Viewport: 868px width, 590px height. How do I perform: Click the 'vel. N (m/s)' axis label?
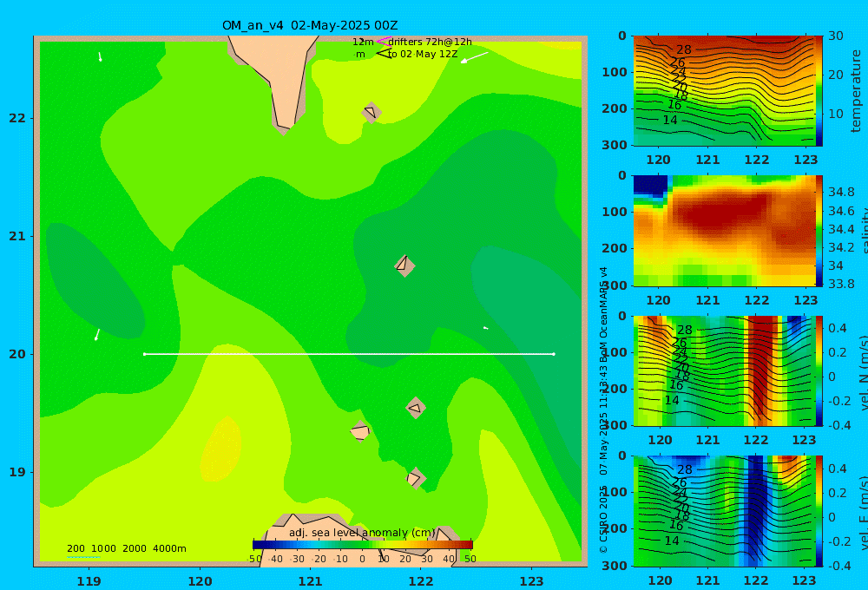(864, 372)
